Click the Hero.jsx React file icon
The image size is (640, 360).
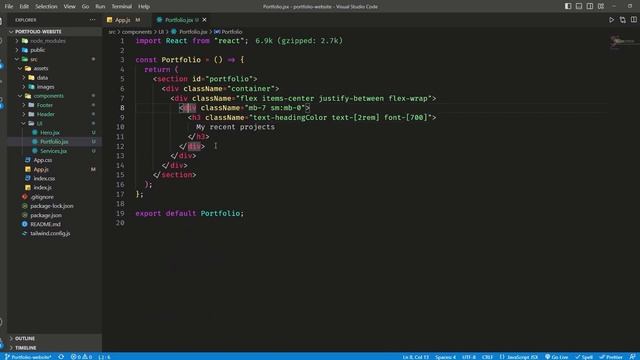pyautogui.click(x=35, y=132)
